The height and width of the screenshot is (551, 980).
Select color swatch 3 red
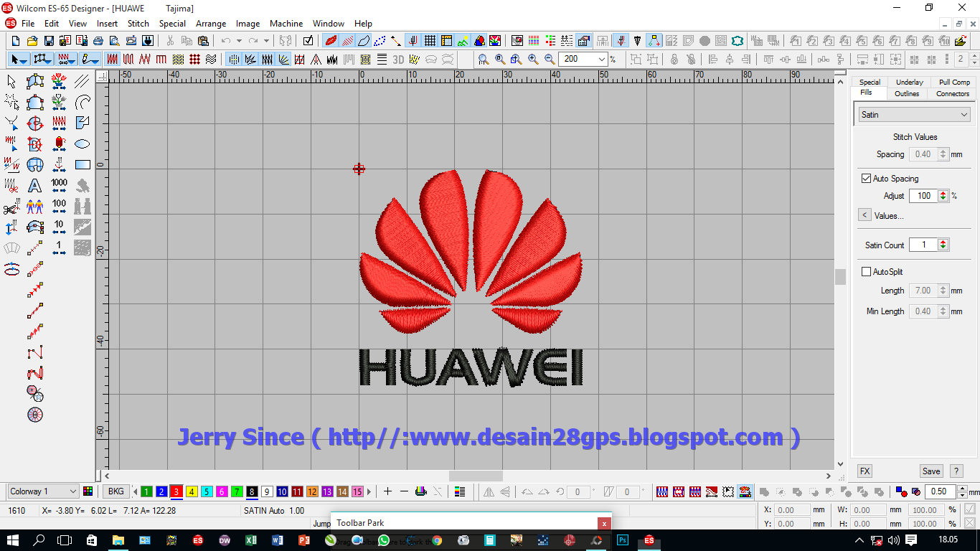176,491
